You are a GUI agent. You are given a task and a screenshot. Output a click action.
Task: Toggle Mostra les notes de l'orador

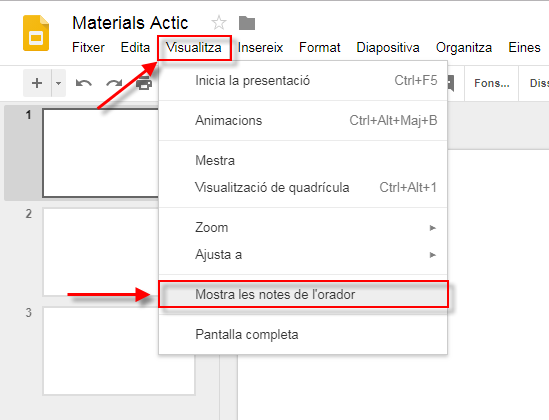point(303,294)
